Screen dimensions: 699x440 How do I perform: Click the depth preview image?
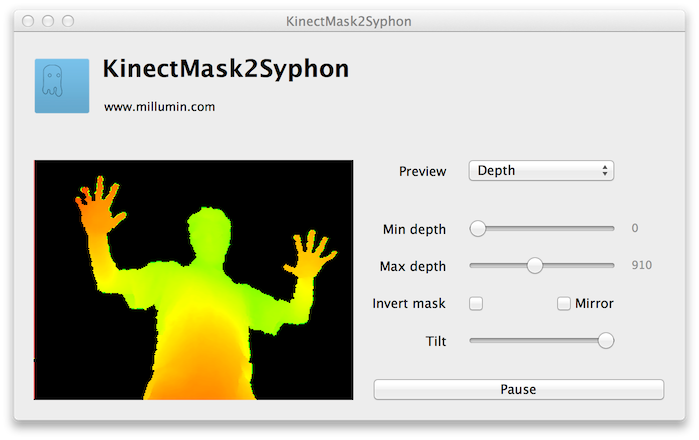tap(193, 280)
